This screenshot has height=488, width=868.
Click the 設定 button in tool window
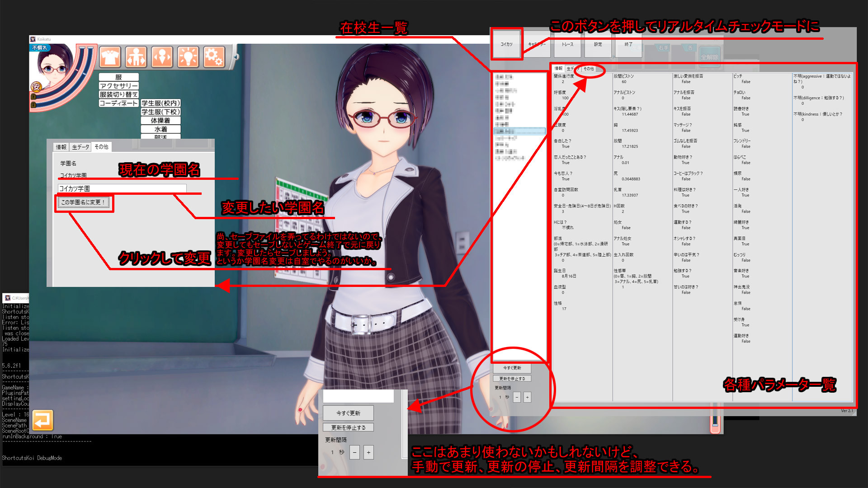[x=598, y=44]
